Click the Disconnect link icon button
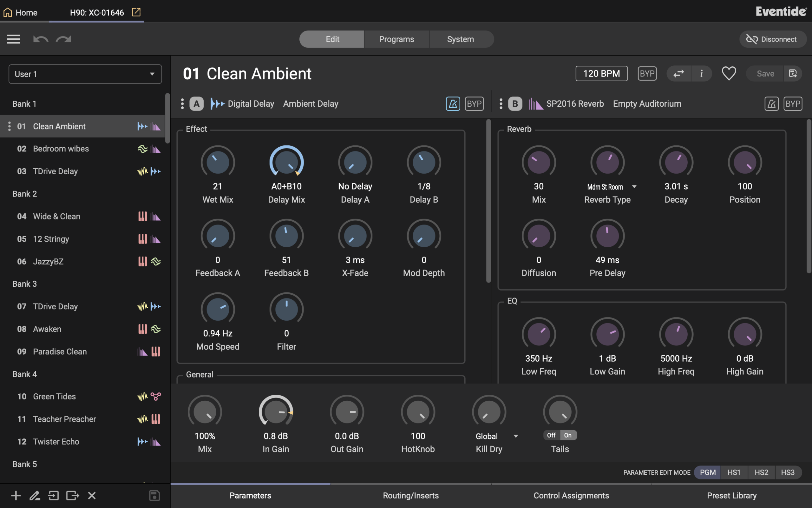Image resolution: width=812 pixels, height=508 pixels. coord(773,39)
